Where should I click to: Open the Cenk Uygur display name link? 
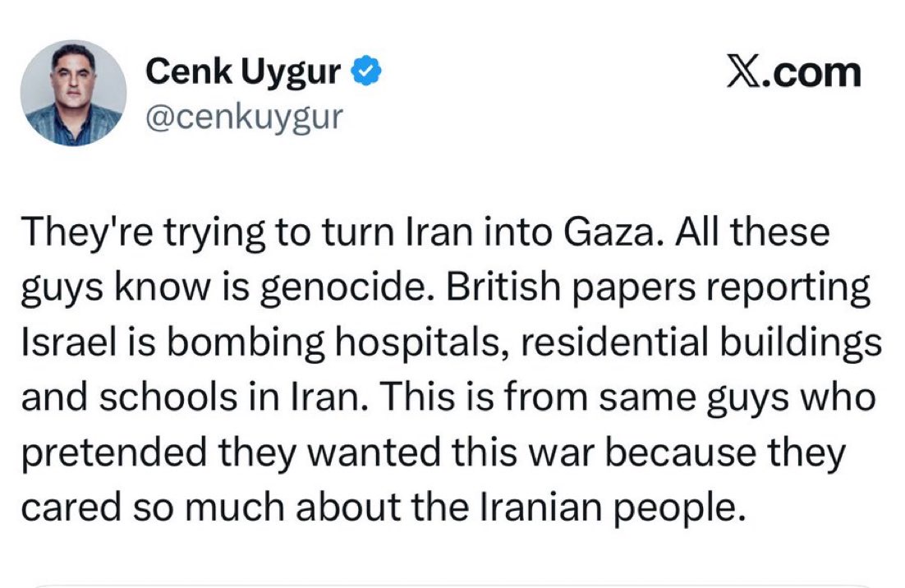(242, 74)
